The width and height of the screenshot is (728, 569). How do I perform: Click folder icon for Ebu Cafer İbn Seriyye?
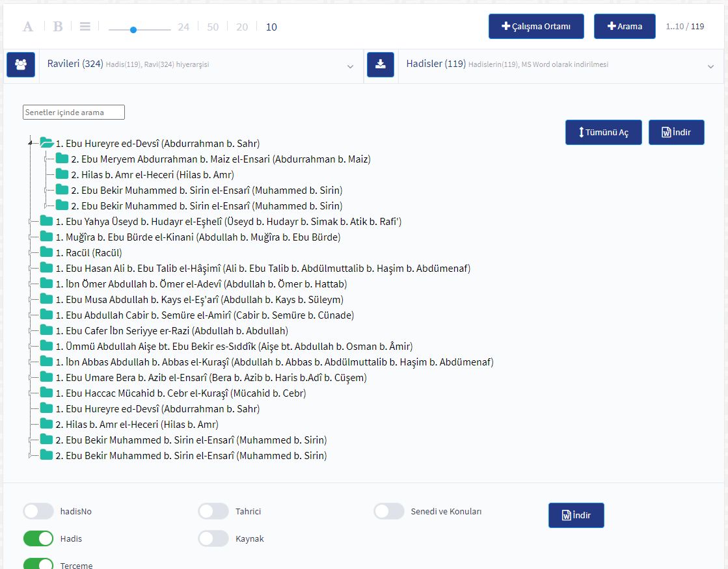pos(46,330)
